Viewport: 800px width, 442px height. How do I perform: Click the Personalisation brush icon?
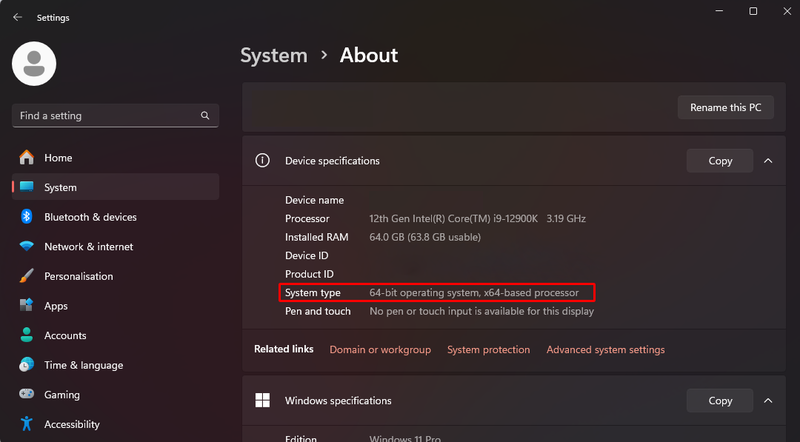pos(26,276)
